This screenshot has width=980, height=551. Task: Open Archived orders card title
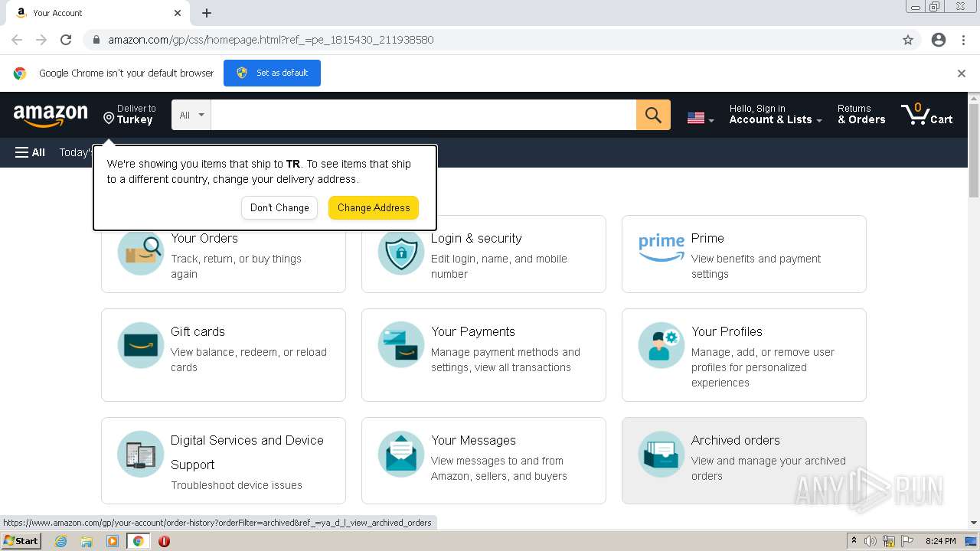[736, 440]
